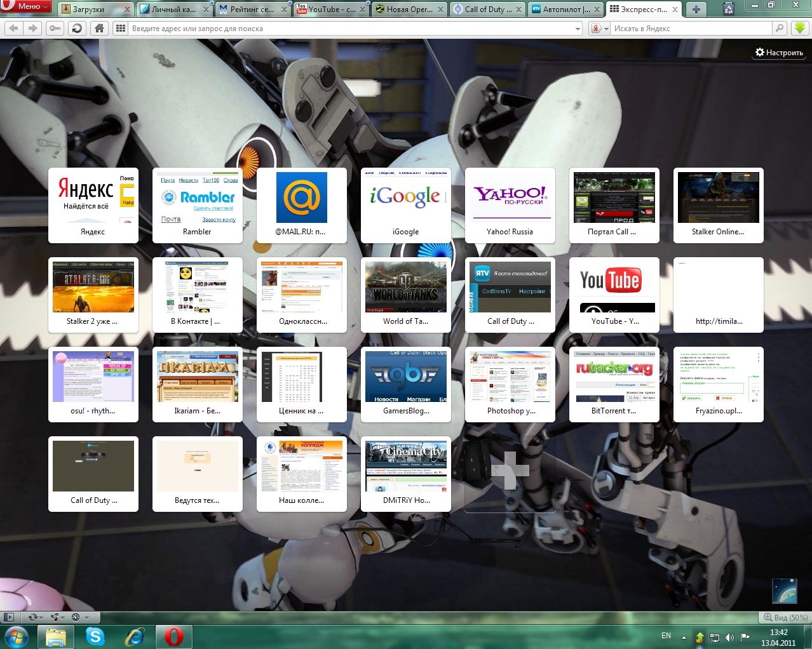Viewport: 812px width, 649px height.
Task: Open the Одноклассники speed dial tile
Action: click(302, 295)
